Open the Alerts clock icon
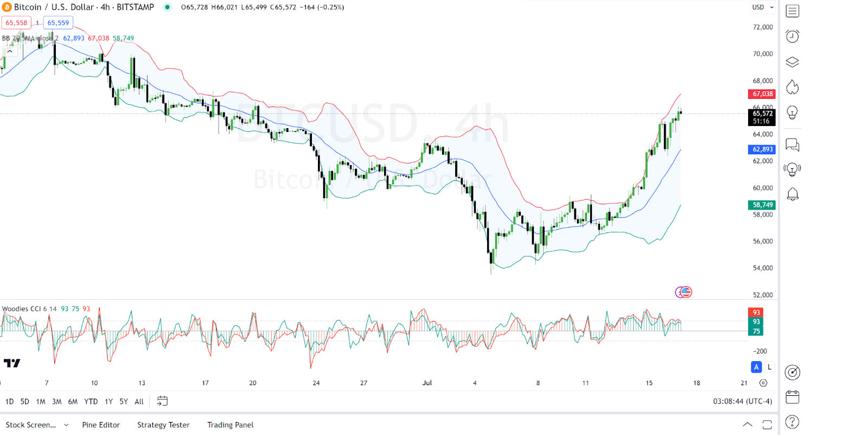 point(792,36)
